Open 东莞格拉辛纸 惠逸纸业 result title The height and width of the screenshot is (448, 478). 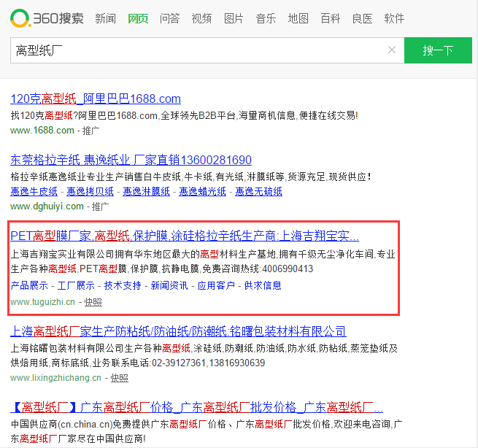tap(131, 160)
